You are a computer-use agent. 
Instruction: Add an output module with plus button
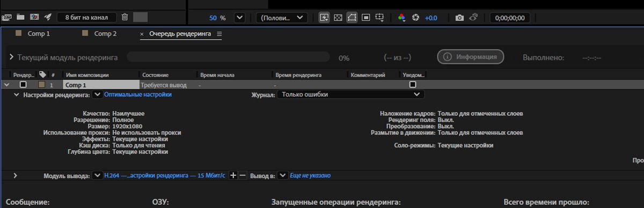tap(233, 175)
